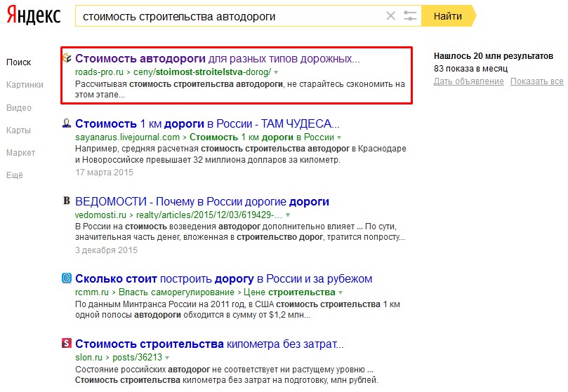Open 'ВЕДОМОСТИ - Почему в России дорогие дороги'
This screenshot has height=392, width=568.
(x=202, y=201)
